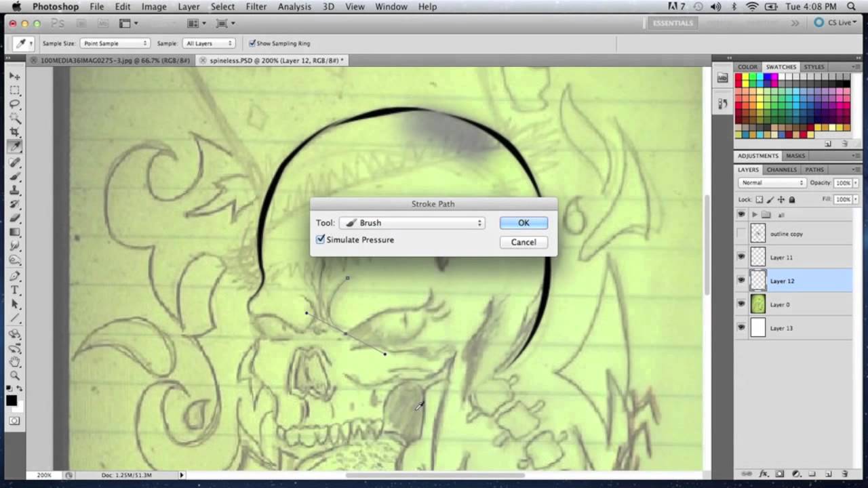This screenshot has width=868, height=488.
Task: Select the Horizontal Type tool
Action: click(14, 290)
